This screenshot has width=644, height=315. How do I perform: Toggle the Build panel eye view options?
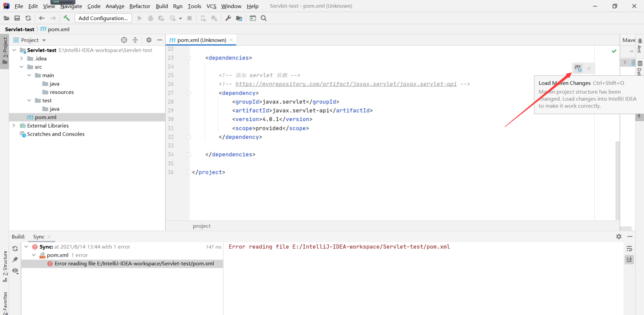pyautogui.click(x=15, y=271)
